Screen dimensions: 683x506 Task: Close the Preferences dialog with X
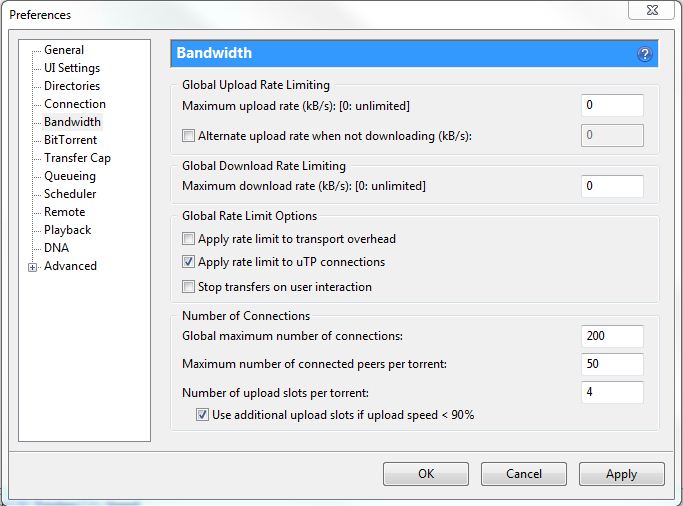click(x=652, y=10)
